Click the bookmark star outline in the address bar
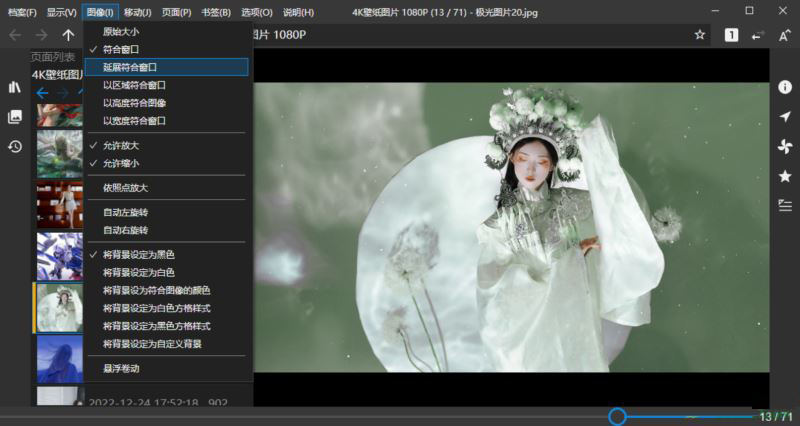Viewport: 800px width, 426px height. (699, 35)
